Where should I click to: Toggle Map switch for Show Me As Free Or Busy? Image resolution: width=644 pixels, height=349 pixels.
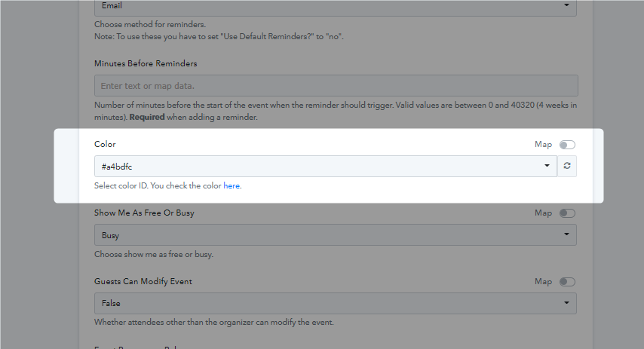click(x=567, y=213)
